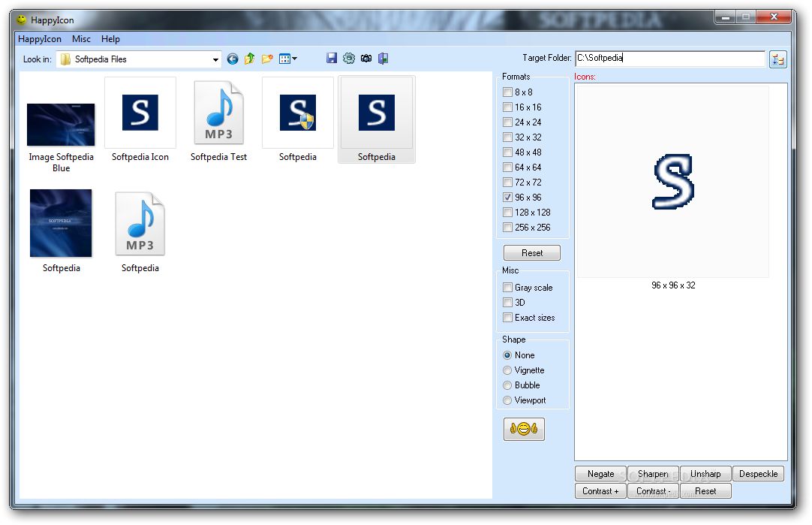
Task: Click the Despeckle button
Action: 758,474
